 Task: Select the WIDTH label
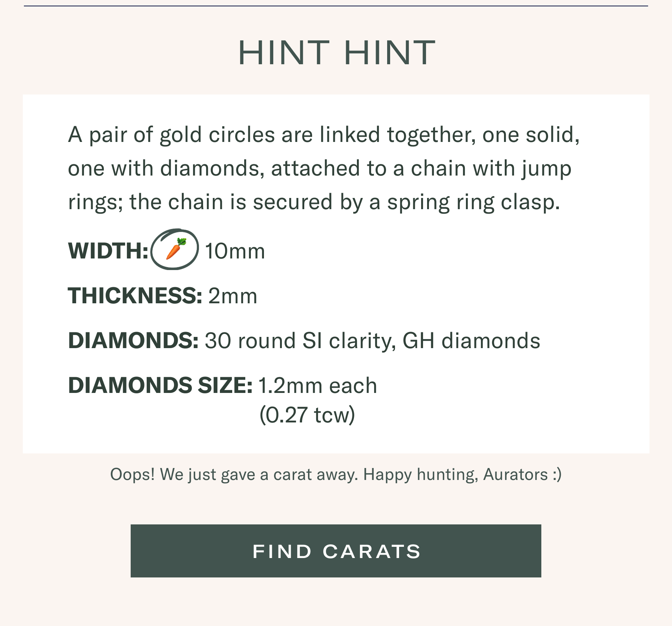(x=108, y=251)
